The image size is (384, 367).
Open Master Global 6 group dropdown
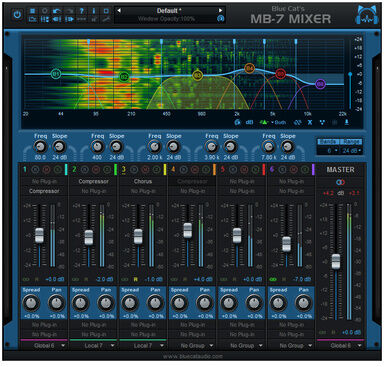pyautogui.click(x=340, y=346)
